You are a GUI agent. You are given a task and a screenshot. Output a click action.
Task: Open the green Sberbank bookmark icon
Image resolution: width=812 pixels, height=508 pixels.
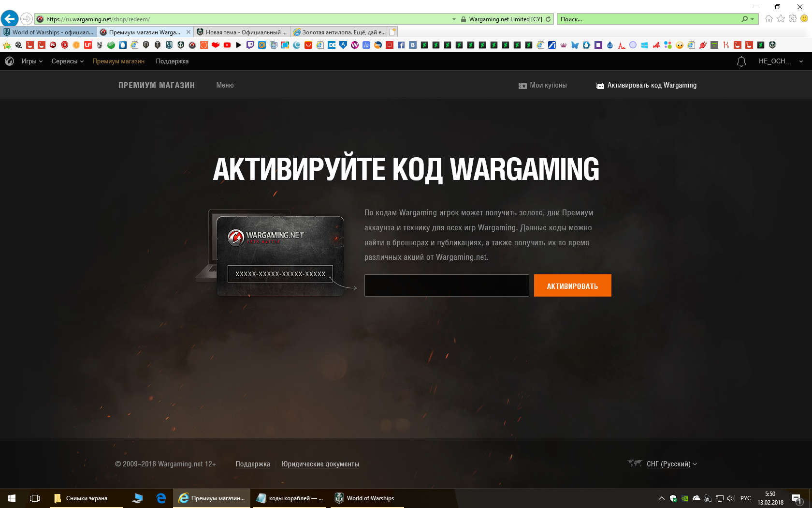pyautogui.click(x=111, y=45)
